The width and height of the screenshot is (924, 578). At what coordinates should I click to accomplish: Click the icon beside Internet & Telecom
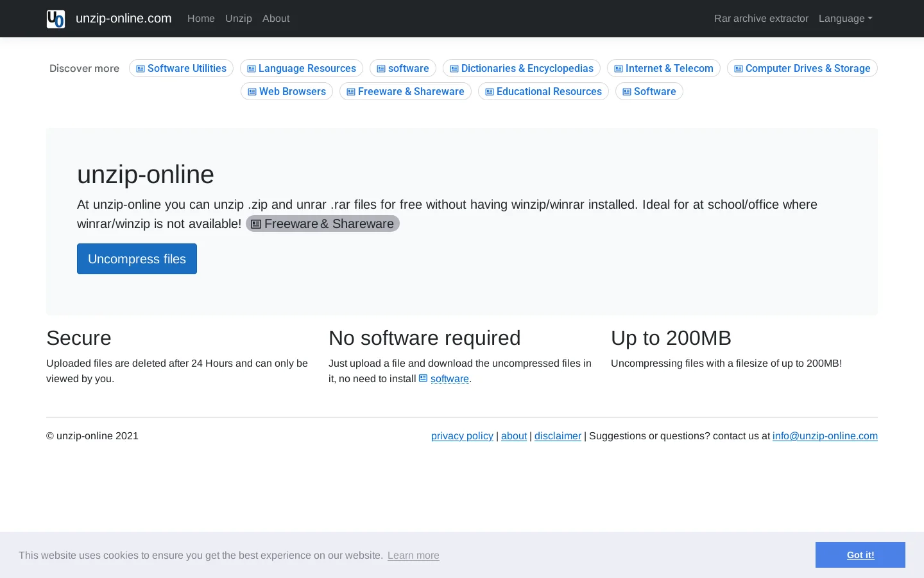pyautogui.click(x=619, y=69)
